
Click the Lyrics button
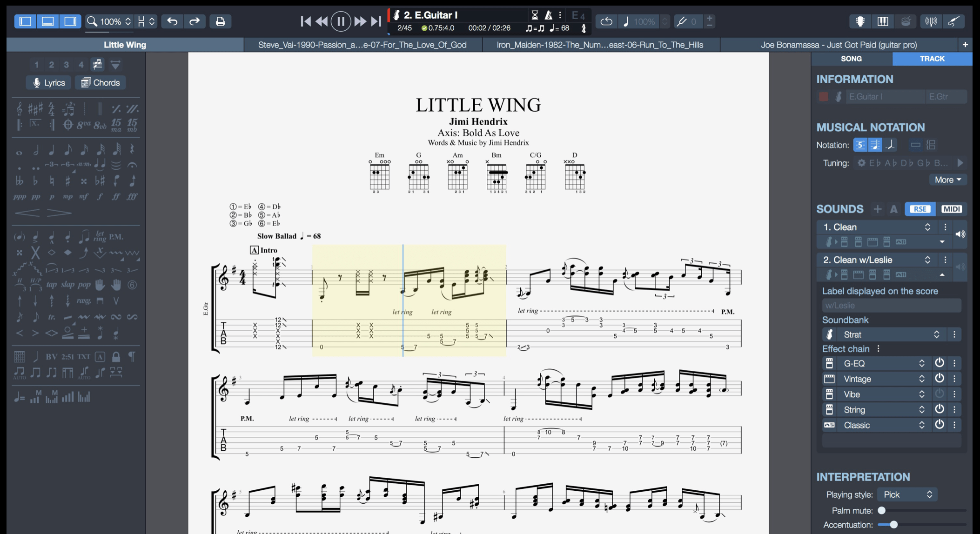(48, 82)
